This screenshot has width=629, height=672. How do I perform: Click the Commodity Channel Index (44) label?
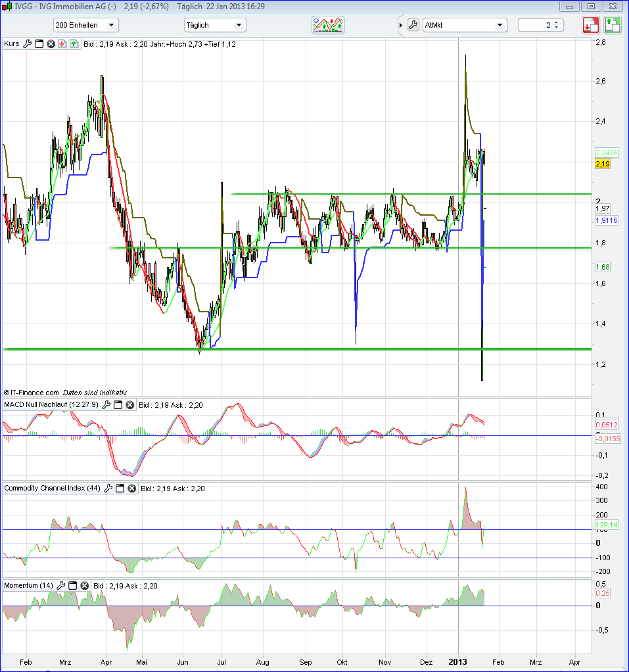(53, 488)
